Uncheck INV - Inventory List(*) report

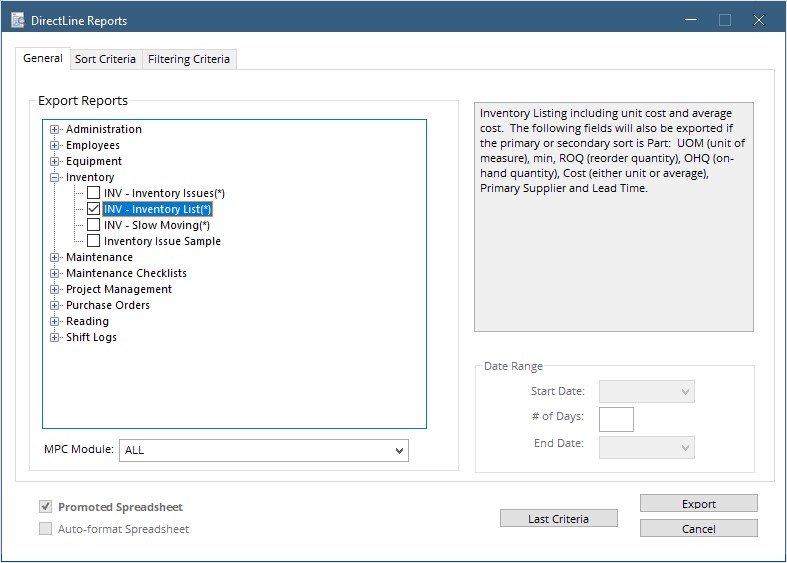(x=93, y=209)
